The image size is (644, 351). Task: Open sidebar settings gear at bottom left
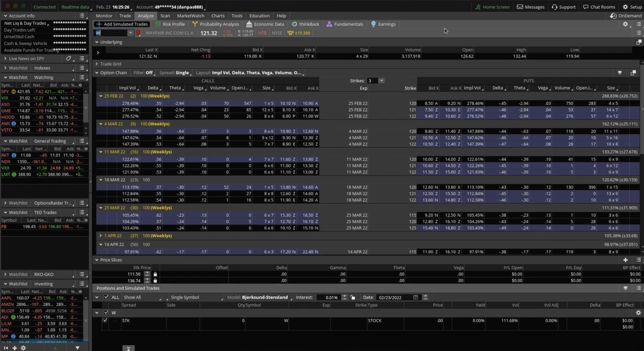[x=23, y=348]
